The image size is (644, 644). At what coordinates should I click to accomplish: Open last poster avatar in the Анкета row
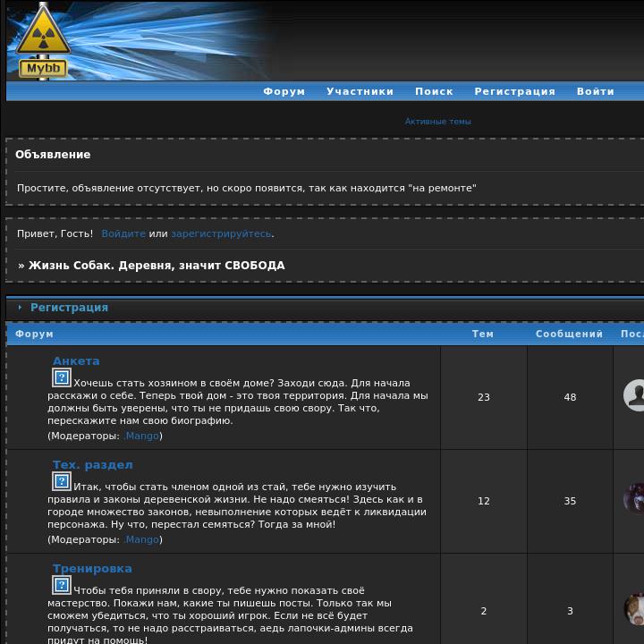tap(634, 395)
